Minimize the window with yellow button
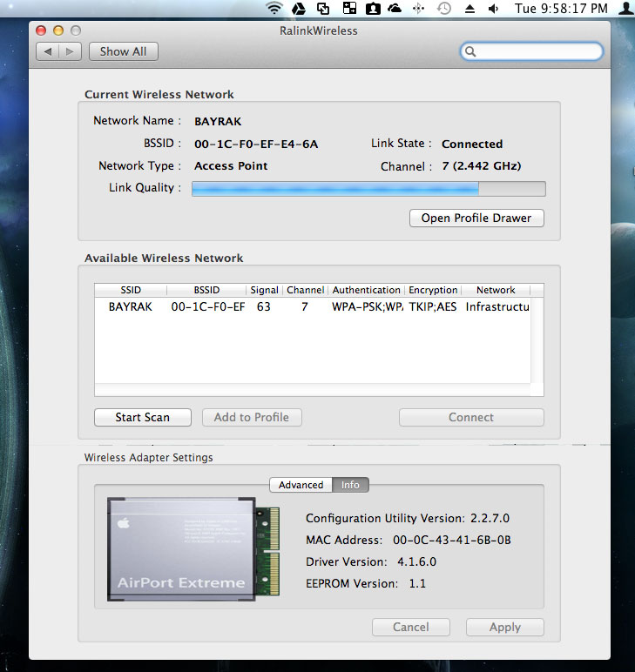635x672 pixels. click(58, 30)
